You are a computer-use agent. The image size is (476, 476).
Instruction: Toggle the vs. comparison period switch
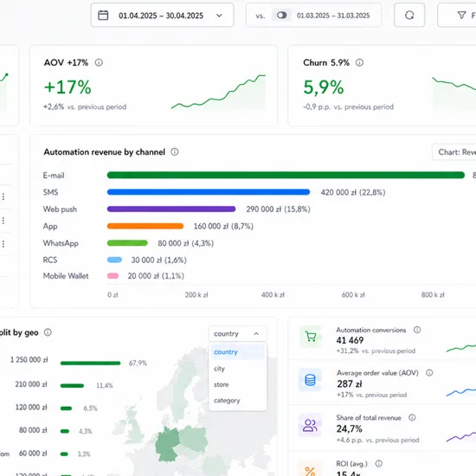(x=281, y=16)
